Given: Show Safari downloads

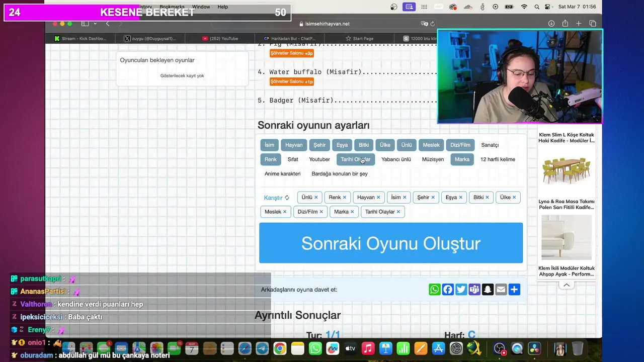Looking at the screenshot, I should 551,24.
